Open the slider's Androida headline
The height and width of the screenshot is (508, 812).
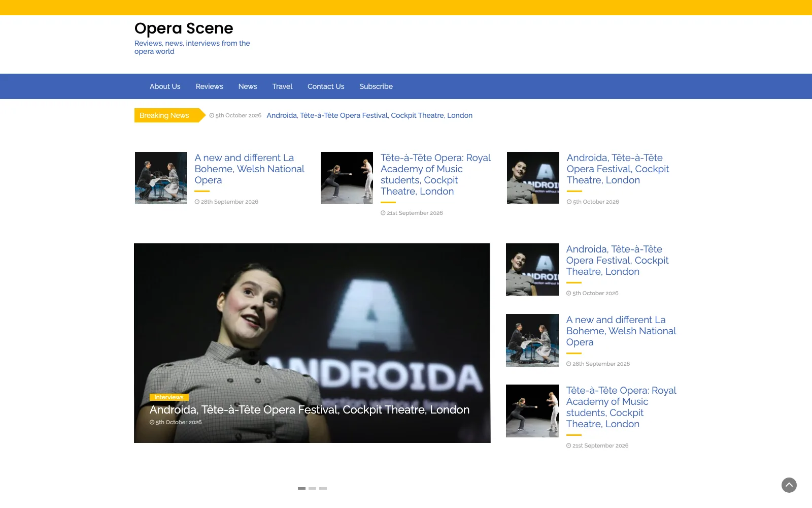[309, 410]
